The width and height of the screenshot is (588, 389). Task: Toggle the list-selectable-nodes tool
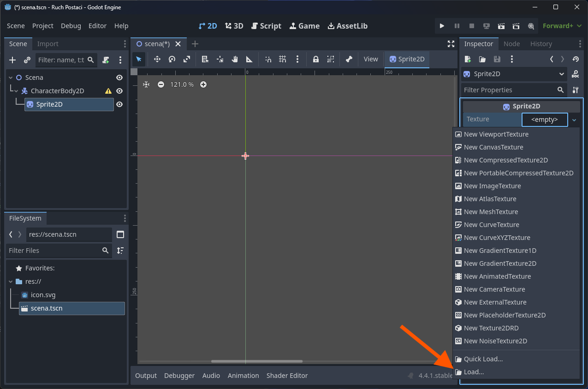click(x=205, y=59)
